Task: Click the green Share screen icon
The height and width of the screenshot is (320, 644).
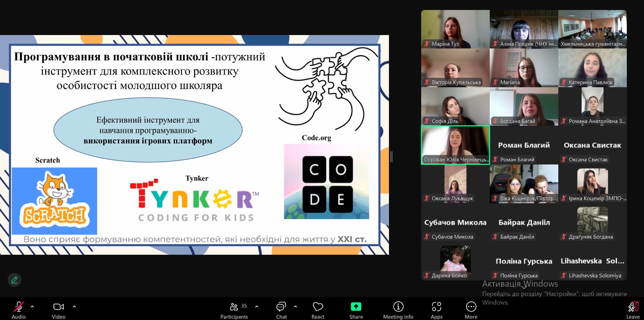Action: click(x=356, y=307)
